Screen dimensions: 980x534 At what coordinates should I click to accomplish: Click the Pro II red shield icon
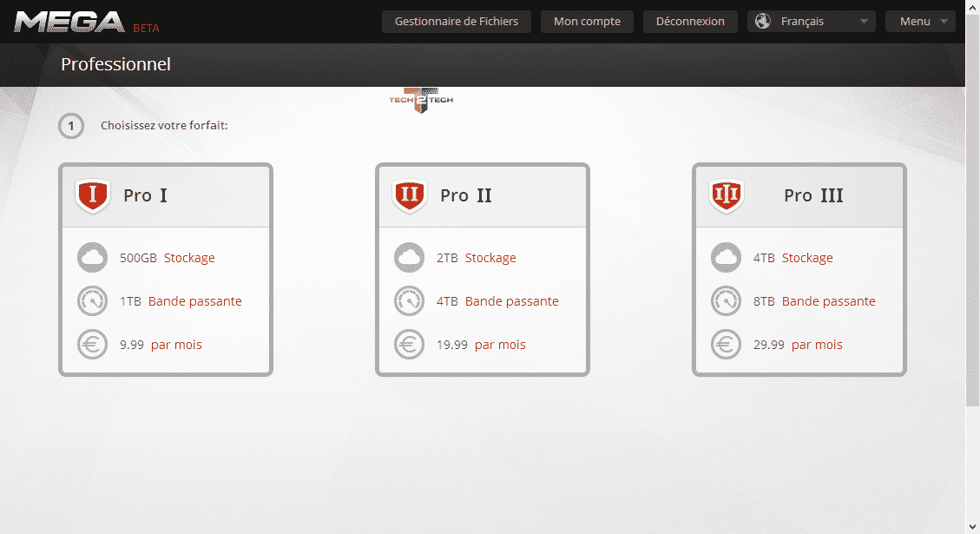pos(410,195)
